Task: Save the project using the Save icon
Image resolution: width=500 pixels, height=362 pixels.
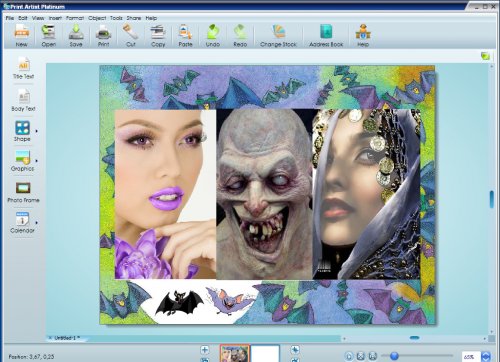Action: (76, 32)
